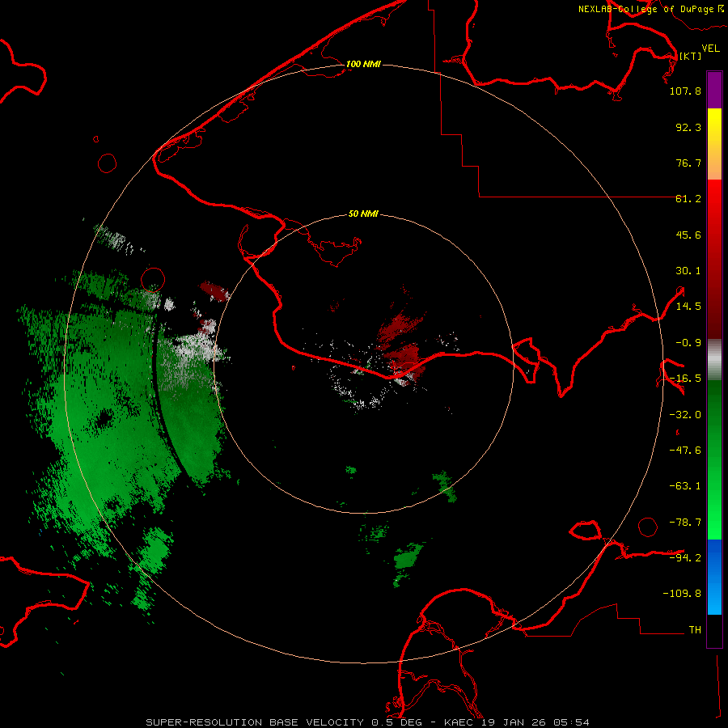
Task: Click the 14.5 velocity scale value
Action: (688, 307)
